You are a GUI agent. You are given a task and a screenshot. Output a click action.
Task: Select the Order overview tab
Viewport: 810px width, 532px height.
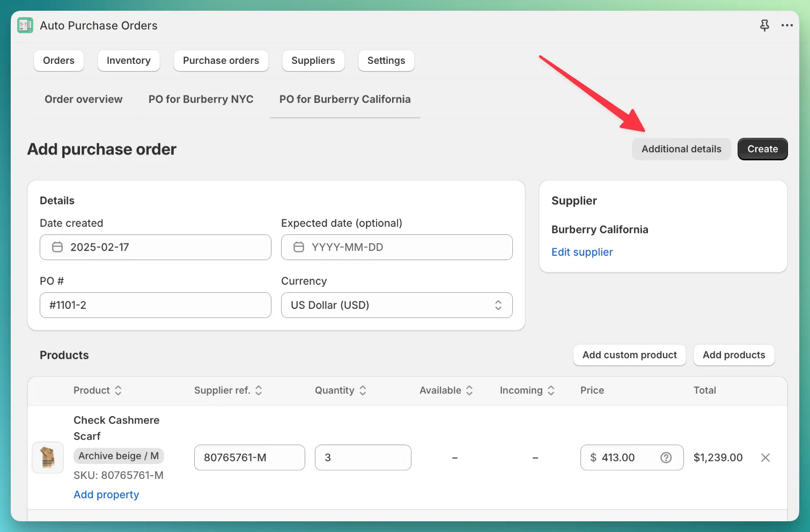[x=84, y=99]
